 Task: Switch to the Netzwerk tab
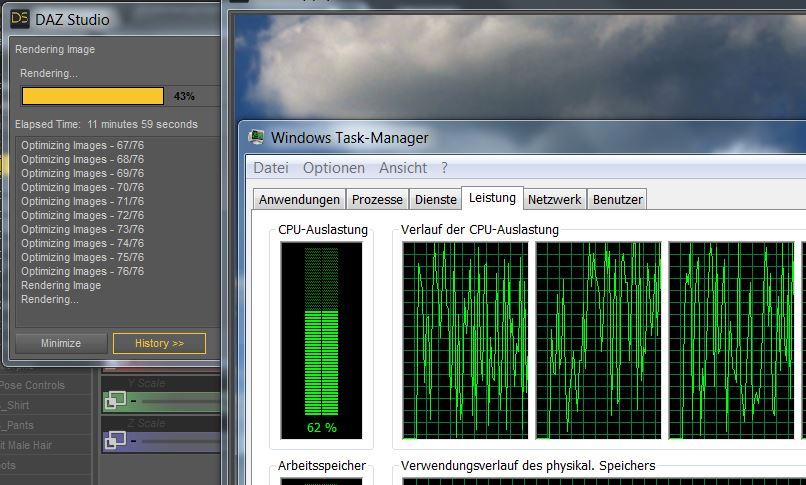[555, 199]
